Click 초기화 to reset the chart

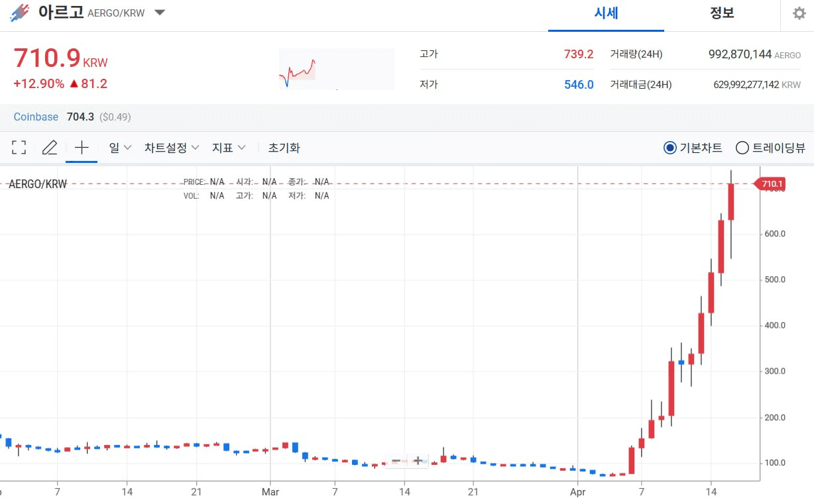tap(284, 148)
